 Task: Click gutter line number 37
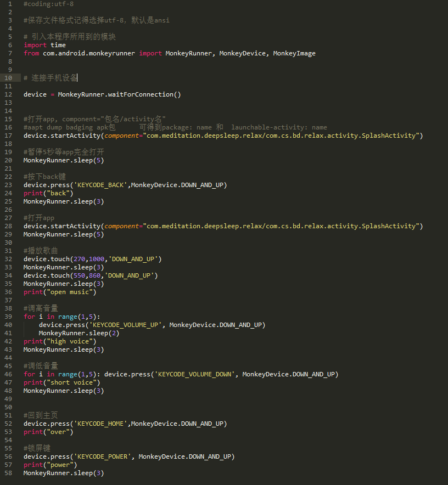pos(8,300)
